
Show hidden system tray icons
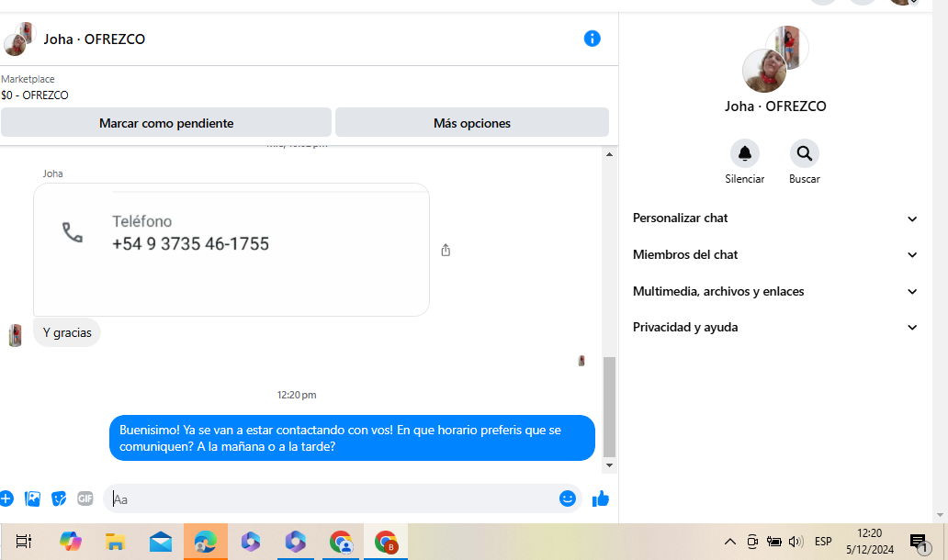(729, 542)
